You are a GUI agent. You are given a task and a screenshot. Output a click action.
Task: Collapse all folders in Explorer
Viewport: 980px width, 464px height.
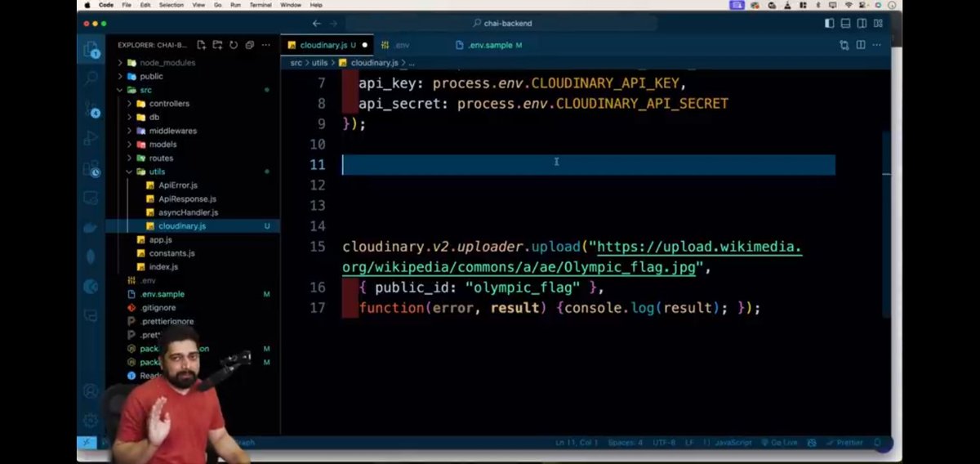pos(249,45)
